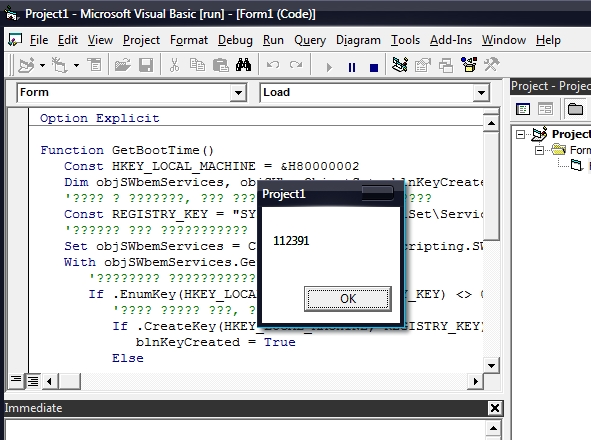Click the Visual Basic title bar icon
The width and height of the screenshot is (591, 440).
(x=11, y=14)
